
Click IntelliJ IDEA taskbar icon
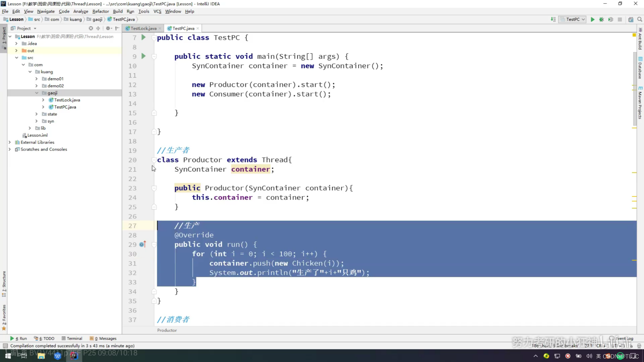pyautogui.click(x=74, y=356)
